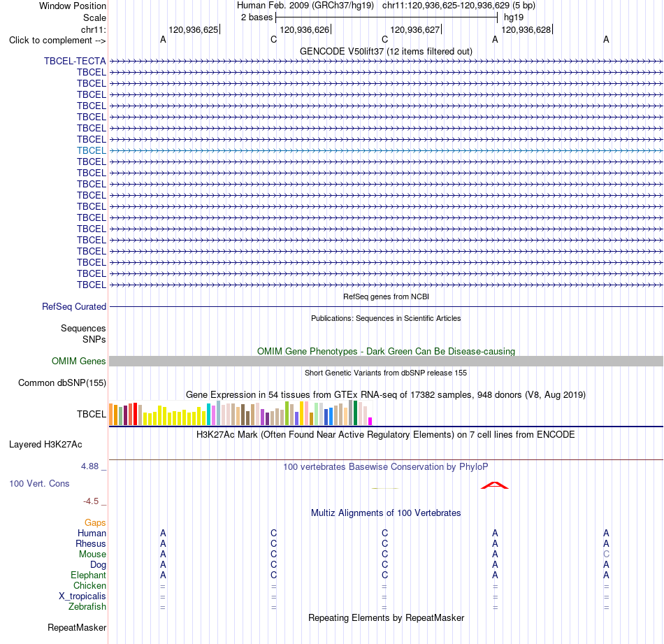Click the Window Position label
This screenshot has height=644, width=664.
click(73, 6)
